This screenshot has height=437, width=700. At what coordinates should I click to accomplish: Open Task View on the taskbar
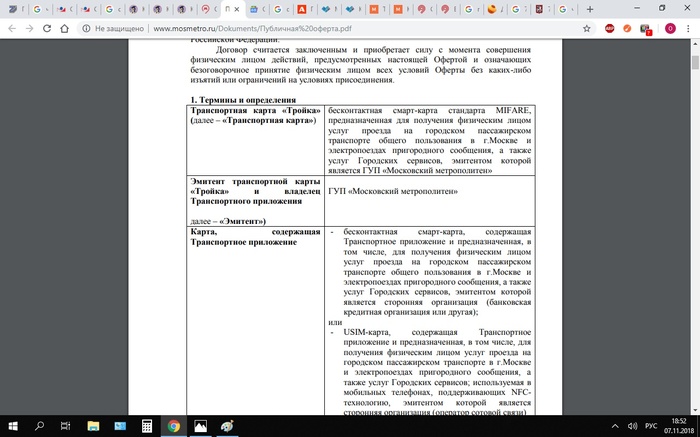point(65,426)
